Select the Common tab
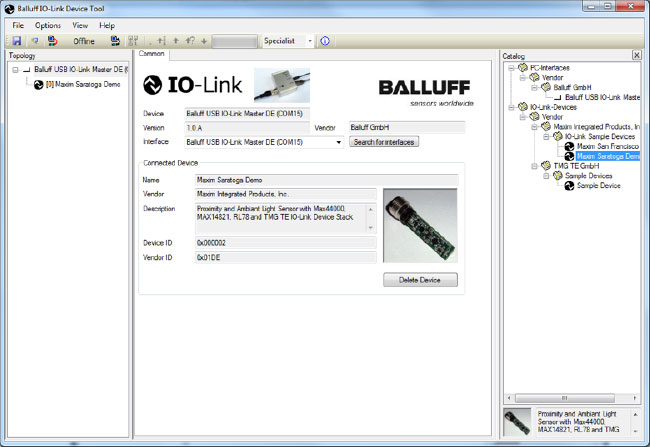Screen dimensions: 650x447 coord(151,54)
